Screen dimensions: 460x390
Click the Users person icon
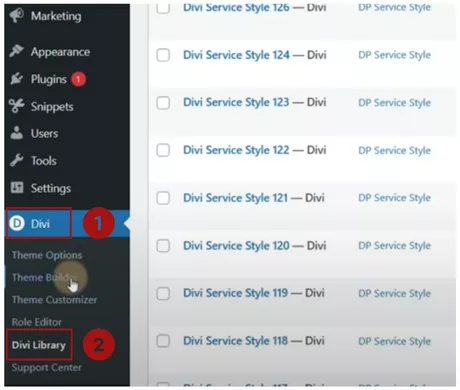[x=17, y=133]
